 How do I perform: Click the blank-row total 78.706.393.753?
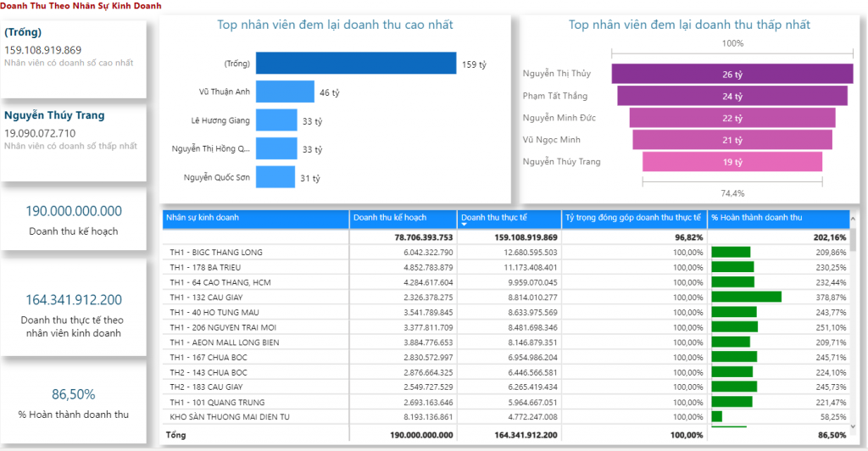coord(424,237)
